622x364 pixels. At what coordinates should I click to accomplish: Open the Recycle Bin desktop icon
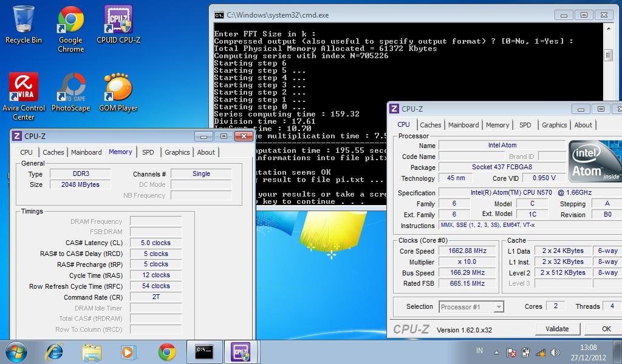(x=24, y=24)
